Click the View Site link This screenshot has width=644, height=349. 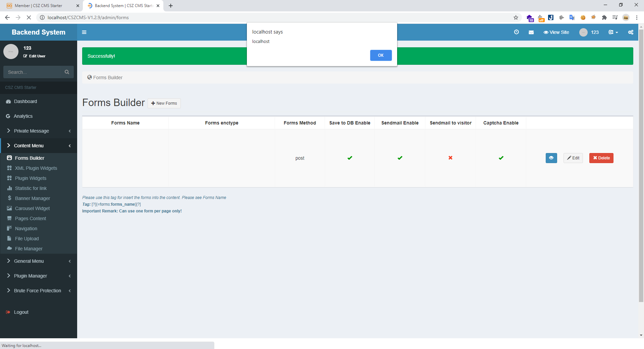pos(556,32)
